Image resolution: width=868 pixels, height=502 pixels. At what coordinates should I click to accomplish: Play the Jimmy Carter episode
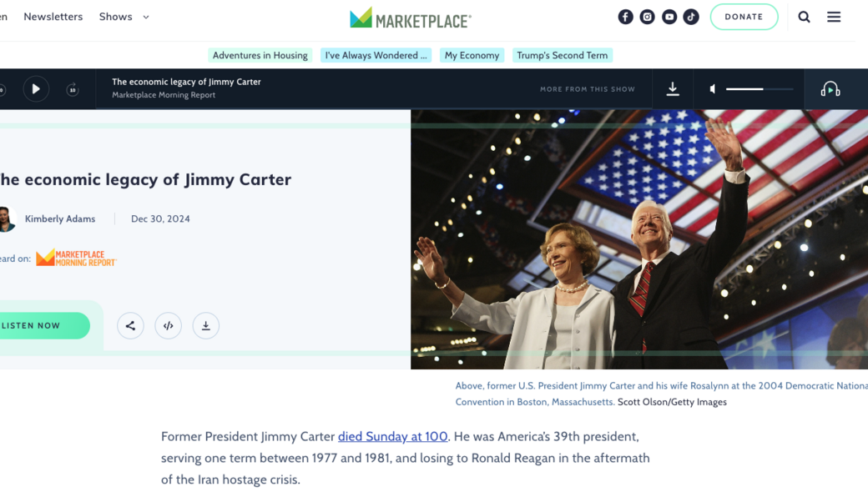point(36,89)
